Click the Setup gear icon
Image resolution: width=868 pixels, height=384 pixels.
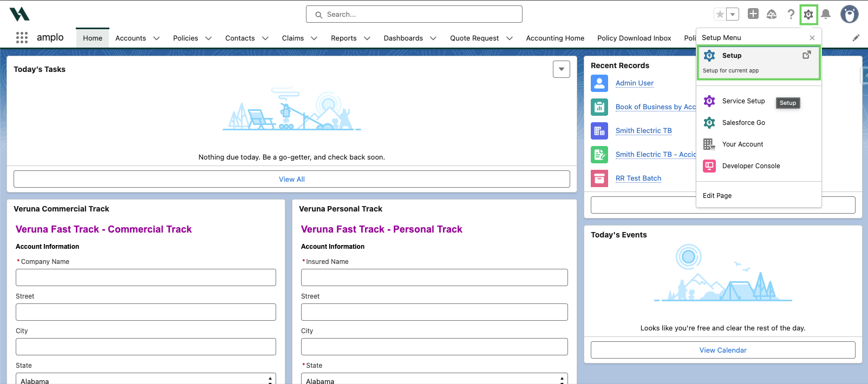pyautogui.click(x=808, y=15)
